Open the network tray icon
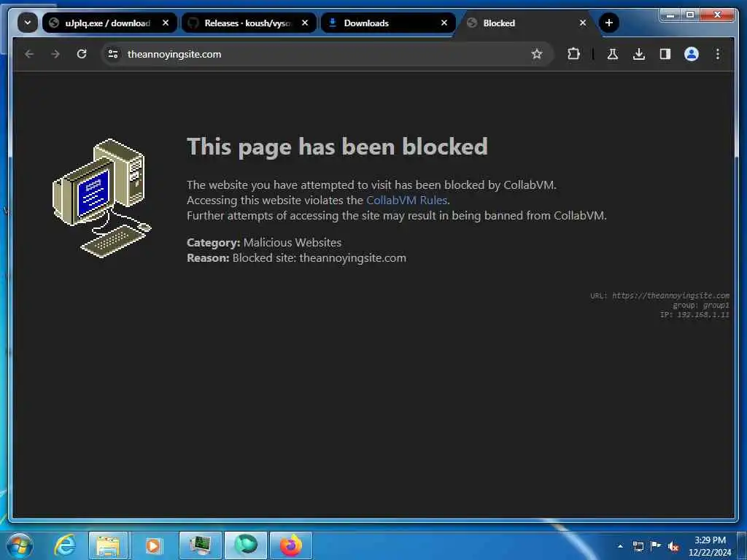The image size is (747, 560). (638, 546)
